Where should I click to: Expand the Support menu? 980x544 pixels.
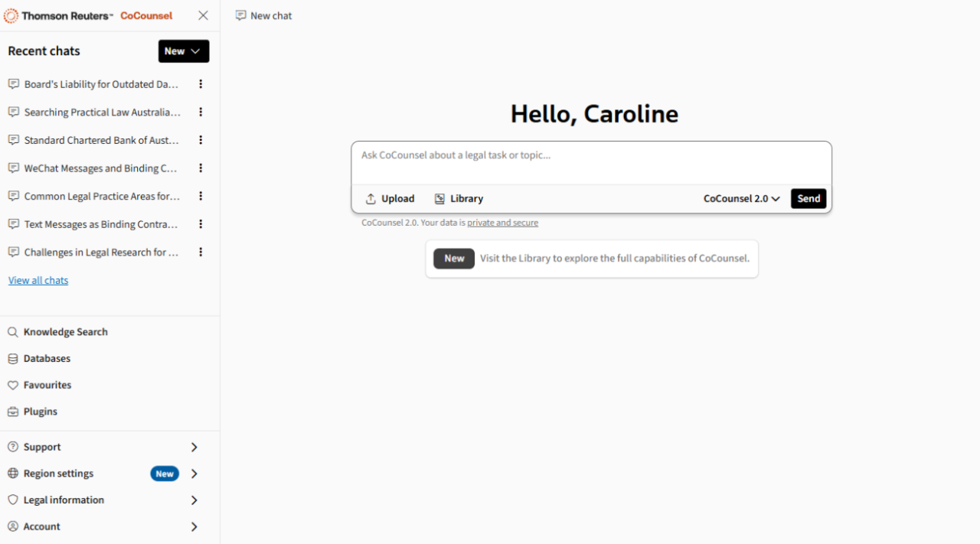[x=194, y=446]
